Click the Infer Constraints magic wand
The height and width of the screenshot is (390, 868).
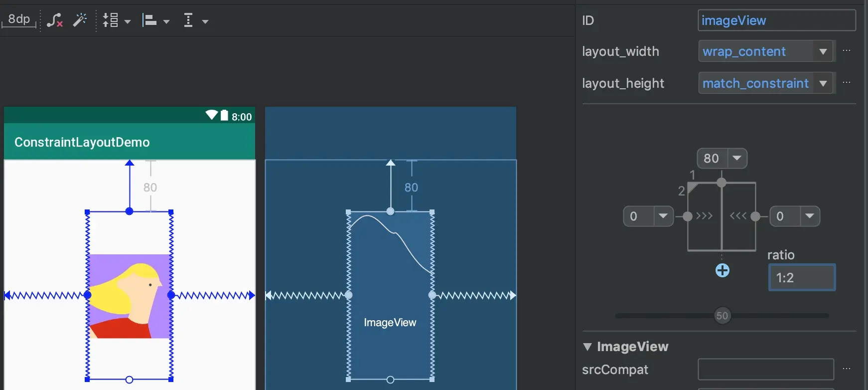[x=80, y=20]
